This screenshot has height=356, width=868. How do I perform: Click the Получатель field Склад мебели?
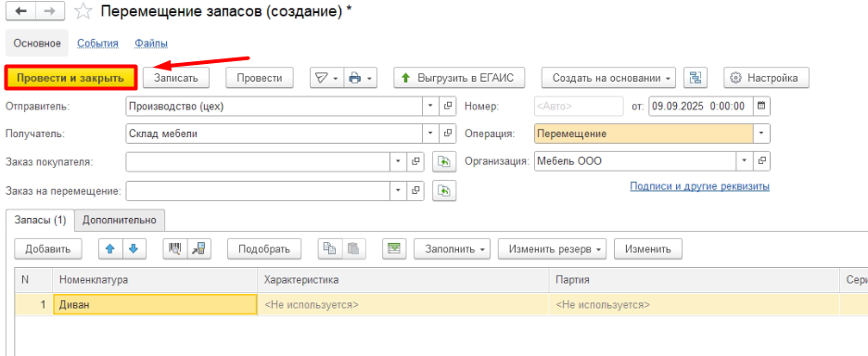point(274,133)
